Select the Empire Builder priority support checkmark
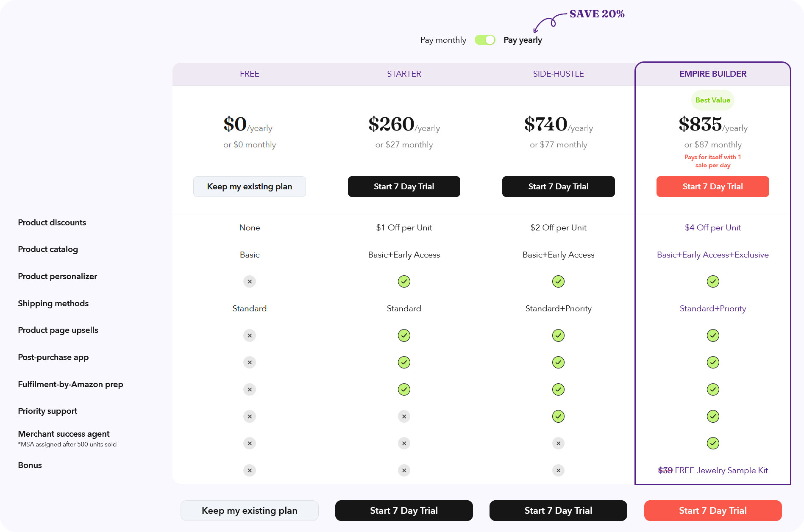Image resolution: width=804 pixels, height=532 pixels. point(712,416)
